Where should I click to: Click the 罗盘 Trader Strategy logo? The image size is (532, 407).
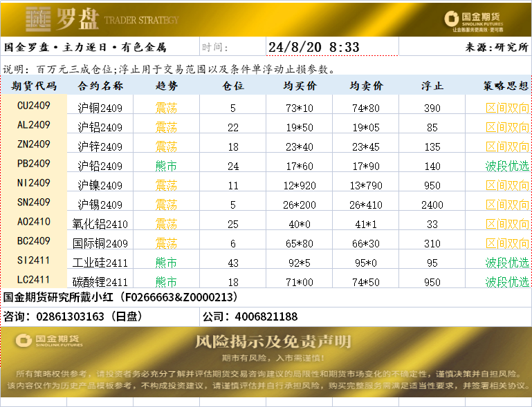click(x=102, y=19)
